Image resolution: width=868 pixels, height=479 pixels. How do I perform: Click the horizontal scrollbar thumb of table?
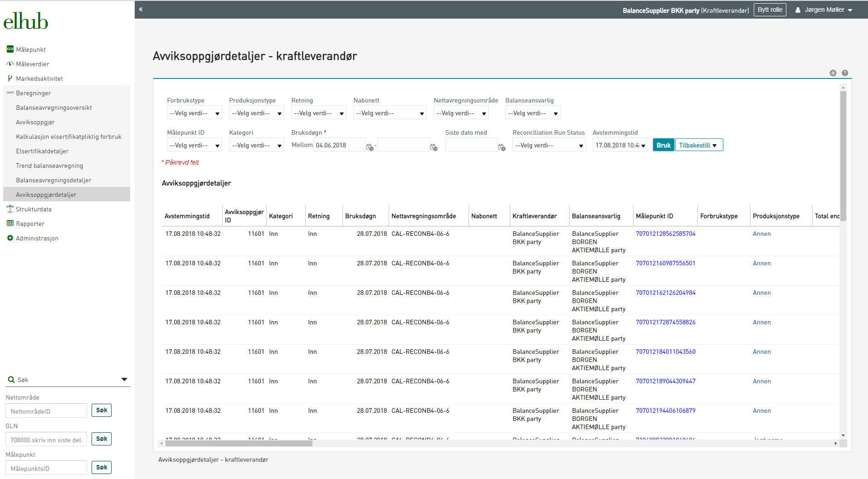(238, 444)
